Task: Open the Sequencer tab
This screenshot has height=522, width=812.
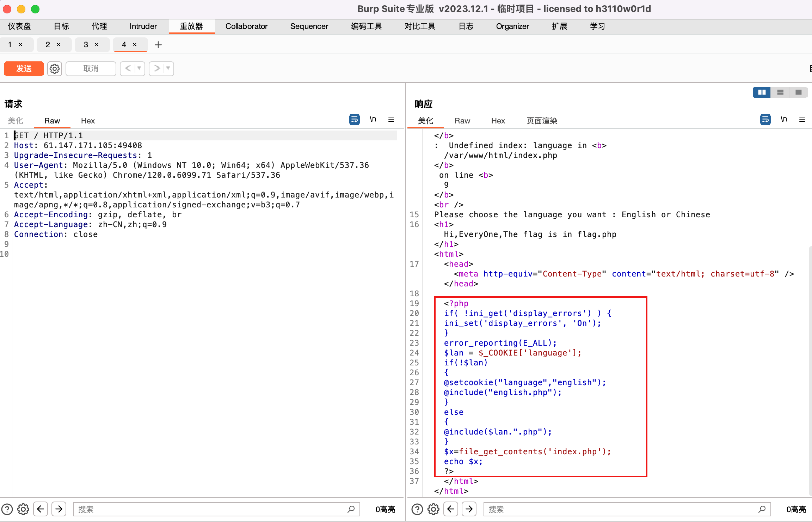Action: tap(309, 26)
